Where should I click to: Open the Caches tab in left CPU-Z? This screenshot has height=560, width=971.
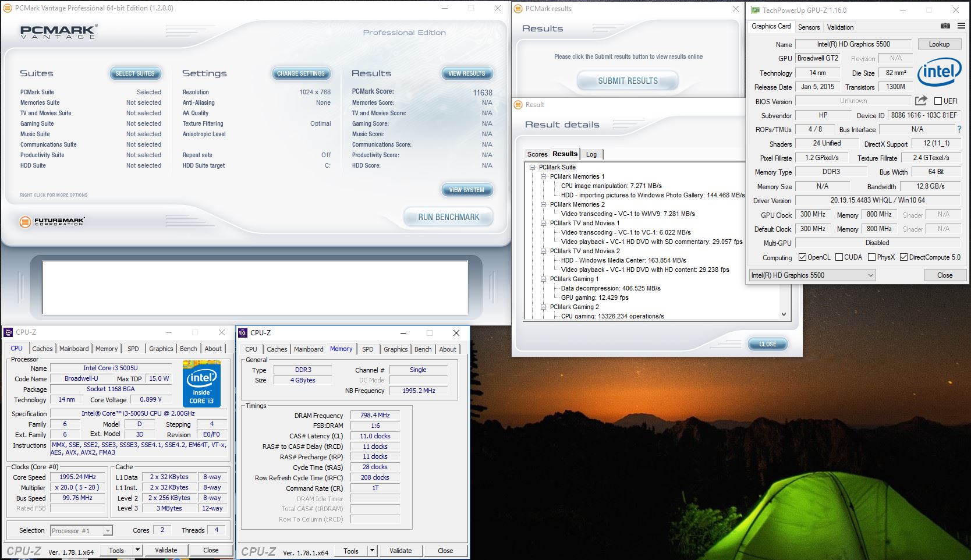(x=42, y=349)
